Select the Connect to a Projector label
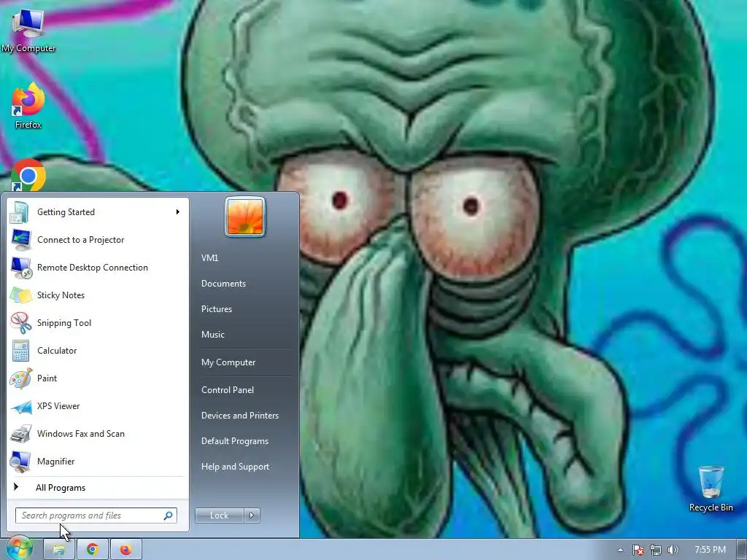The height and width of the screenshot is (560, 747). pos(80,239)
